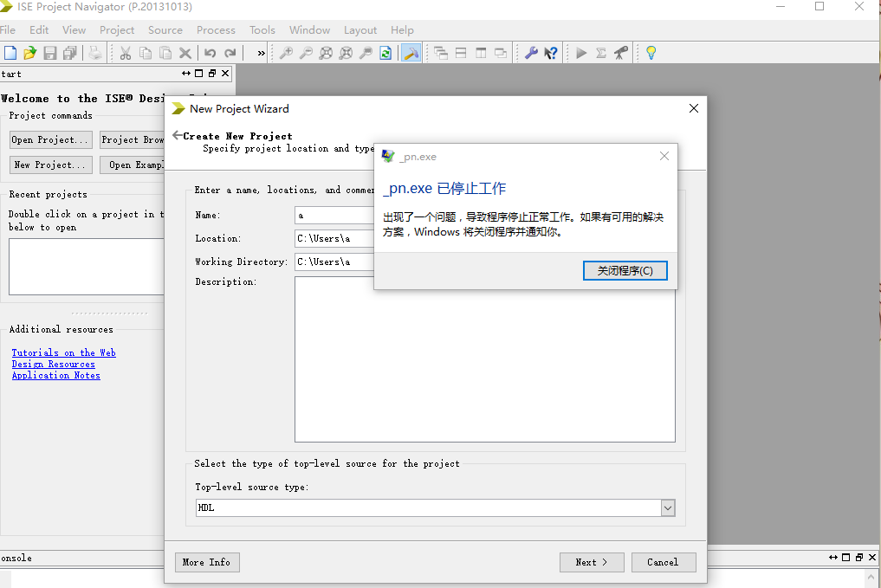Open the Tools menu
The height and width of the screenshot is (588, 881).
(262, 29)
